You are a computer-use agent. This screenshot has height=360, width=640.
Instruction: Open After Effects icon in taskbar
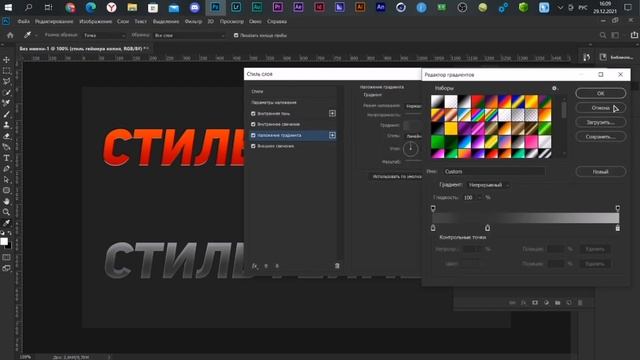click(x=298, y=7)
